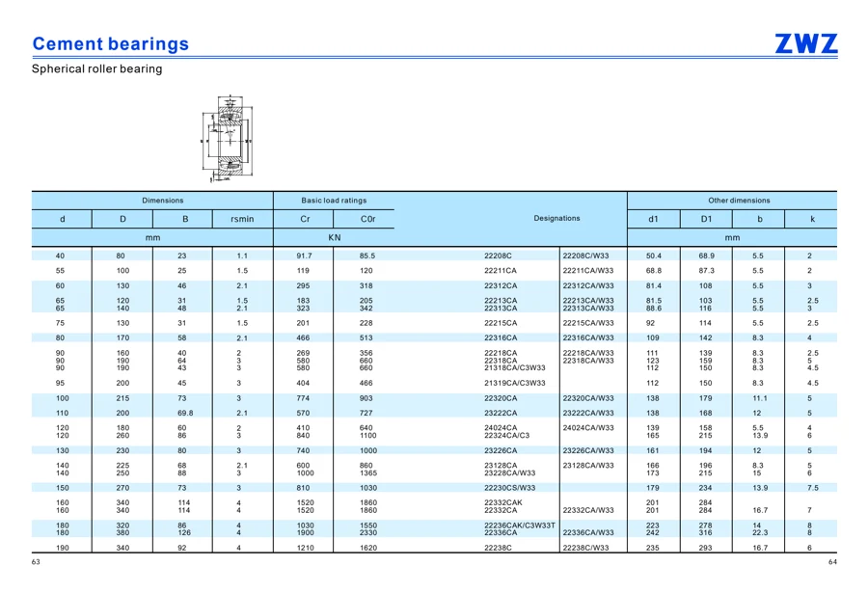Click the C0r value 727
This screenshot has height=593, width=868.
(x=366, y=413)
